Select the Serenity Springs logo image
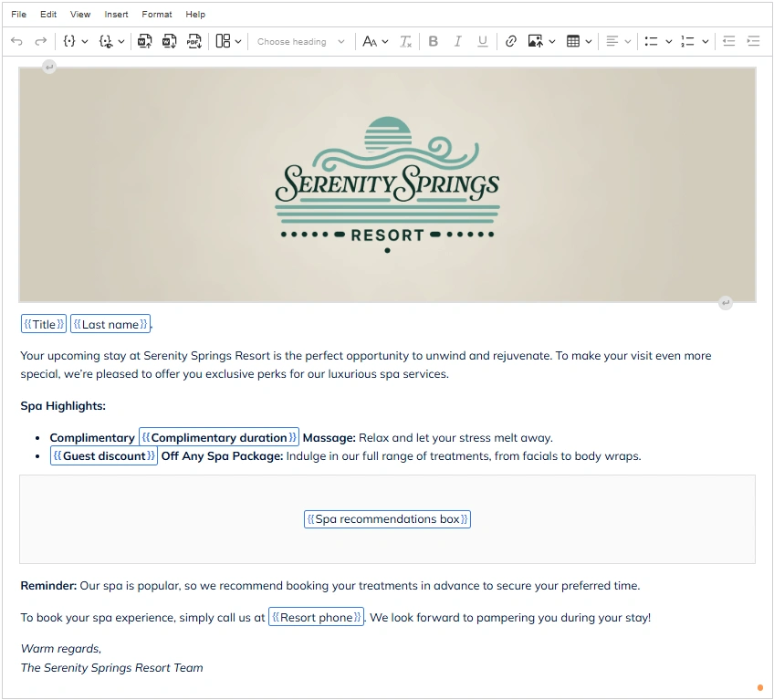This screenshot has height=700, width=774. pos(387,184)
